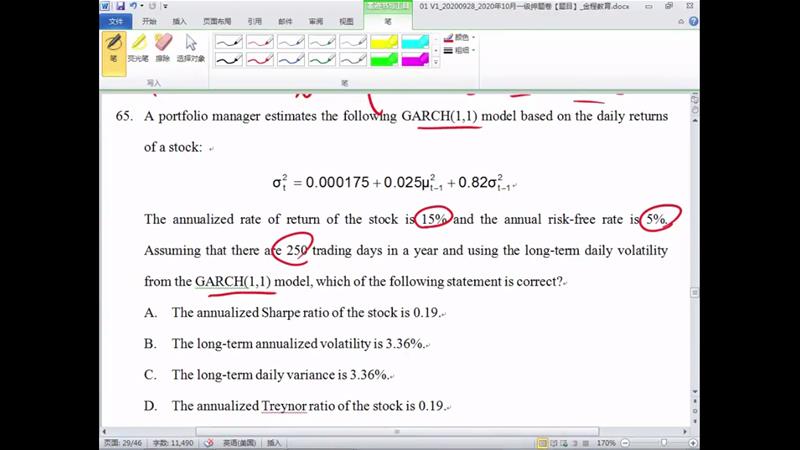This screenshot has height=450, width=800.
Task: Choose the 擦除 eraser tool
Action: [x=164, y=47]
